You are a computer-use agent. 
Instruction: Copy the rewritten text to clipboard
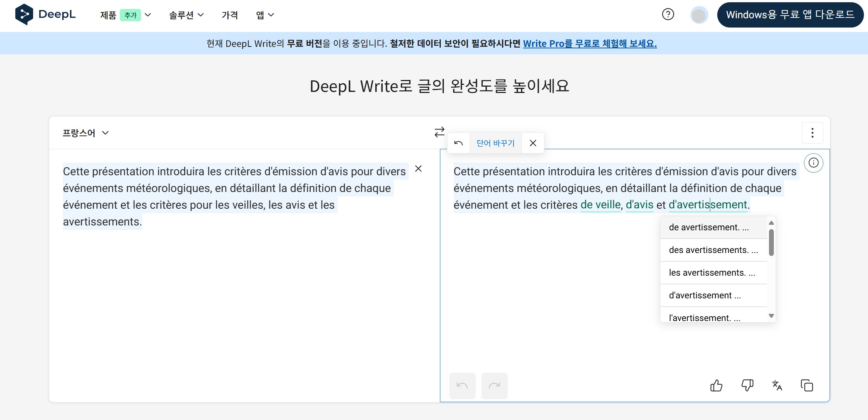coord(807,385)
